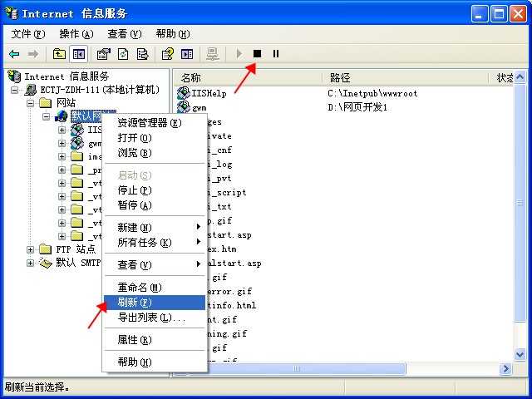
Task: Click the C:\Inetpub\wwwroot path cell
Action: pyautogui.click(x=372, y=93)
